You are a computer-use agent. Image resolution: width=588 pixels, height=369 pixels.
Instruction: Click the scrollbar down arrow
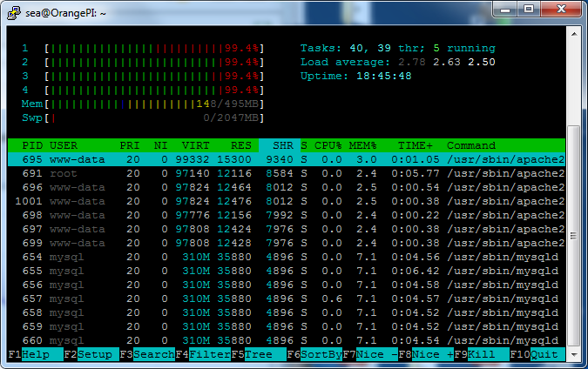574,354
